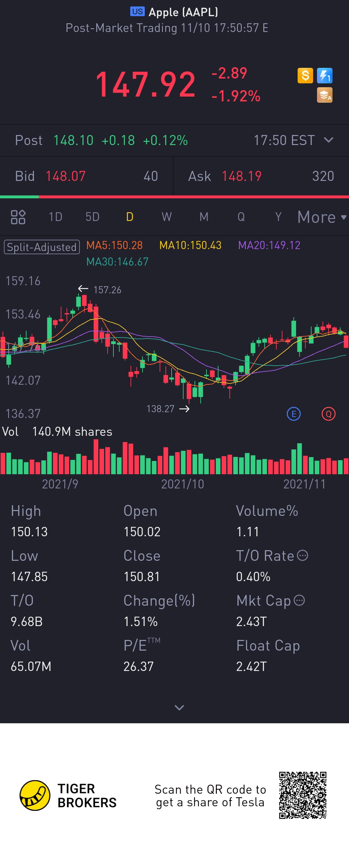The height and width of the screenshot is (868, 349).
Task: Tap the Vol value 65.07M
Action: (31, 666)
